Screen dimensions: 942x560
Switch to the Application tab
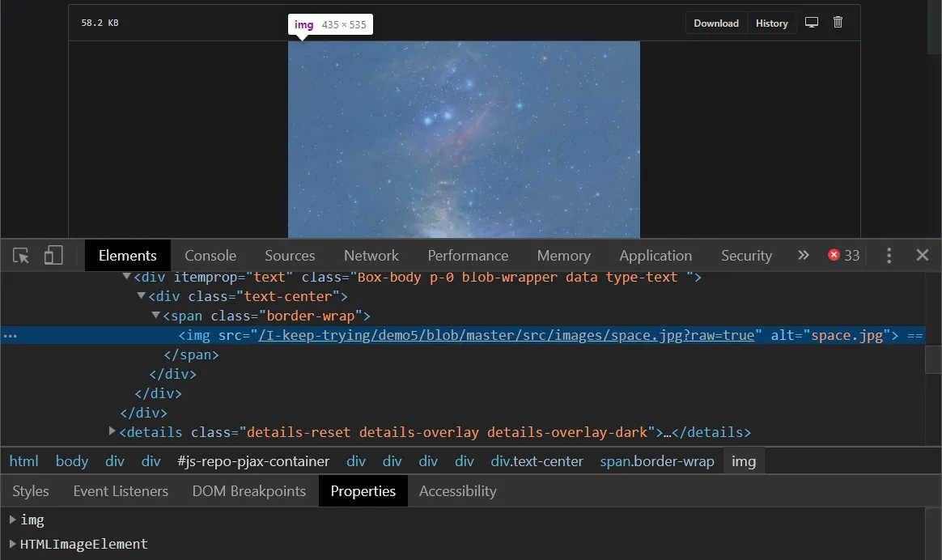tap(656, 256)
